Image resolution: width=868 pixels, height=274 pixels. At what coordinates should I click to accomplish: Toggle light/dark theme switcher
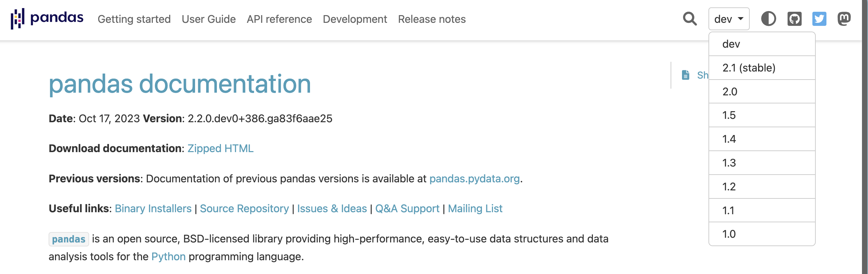pos(768,19)
